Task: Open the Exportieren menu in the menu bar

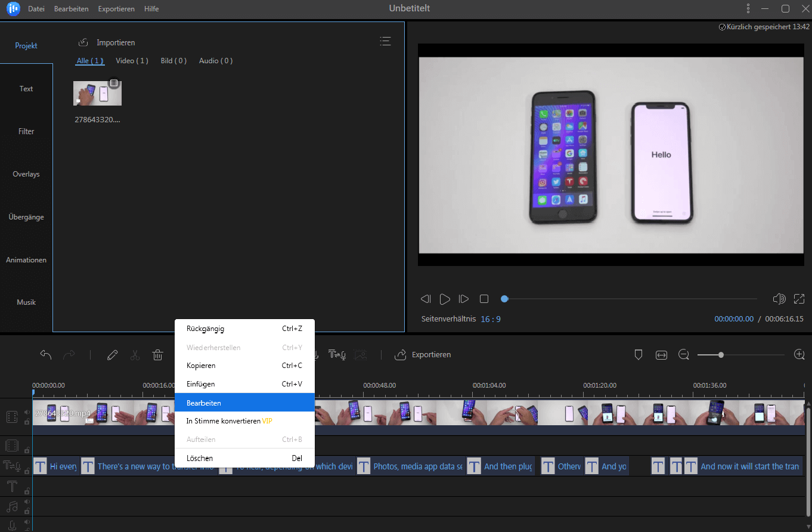Action: pos(116,9)
